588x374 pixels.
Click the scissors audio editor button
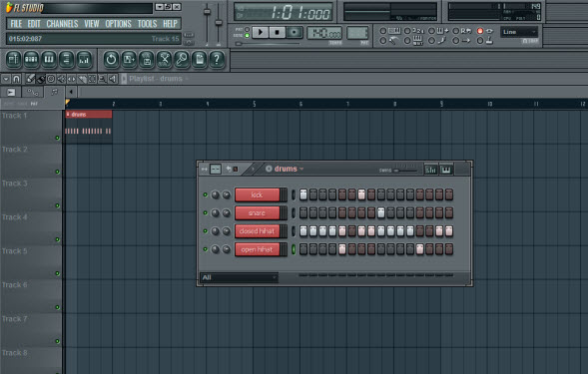(164, 59)
